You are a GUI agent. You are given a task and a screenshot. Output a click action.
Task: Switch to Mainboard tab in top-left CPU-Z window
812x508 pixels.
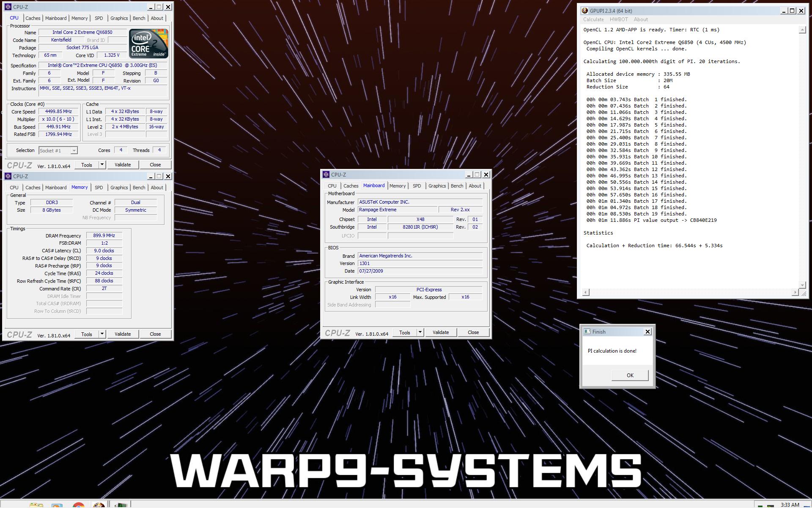click(x=56, y=18)
